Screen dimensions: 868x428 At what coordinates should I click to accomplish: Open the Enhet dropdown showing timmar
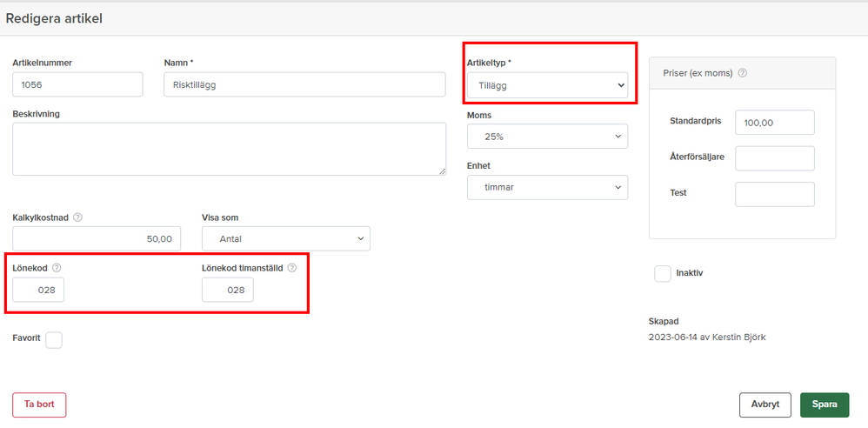[x=546, y=187]
